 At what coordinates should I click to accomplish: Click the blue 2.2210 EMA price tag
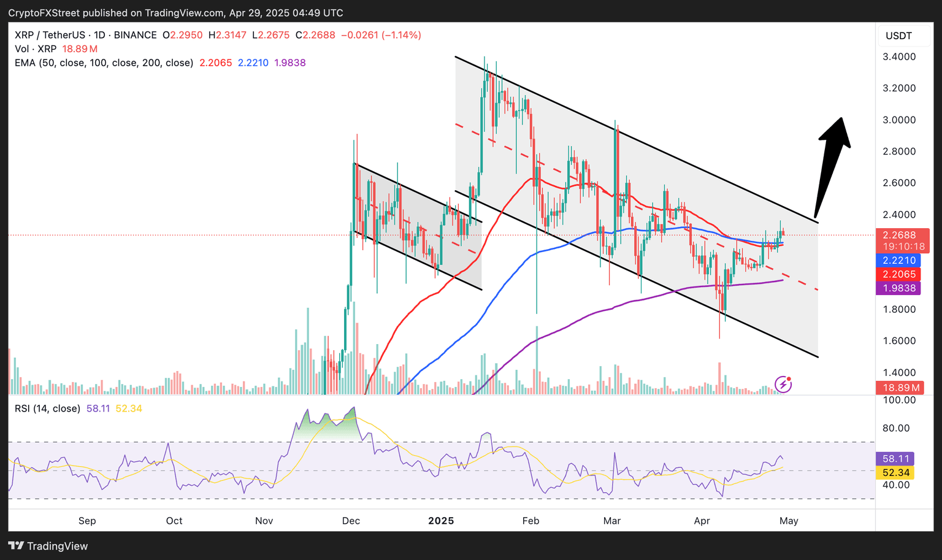tap(899, 260)
